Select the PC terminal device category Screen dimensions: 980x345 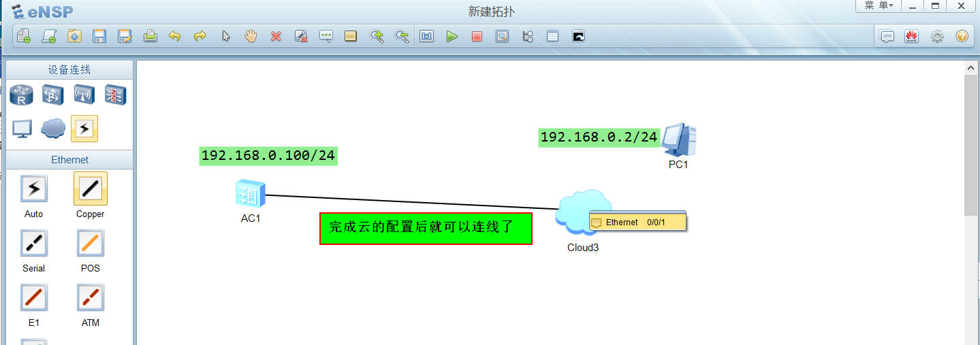click(21, 128)
